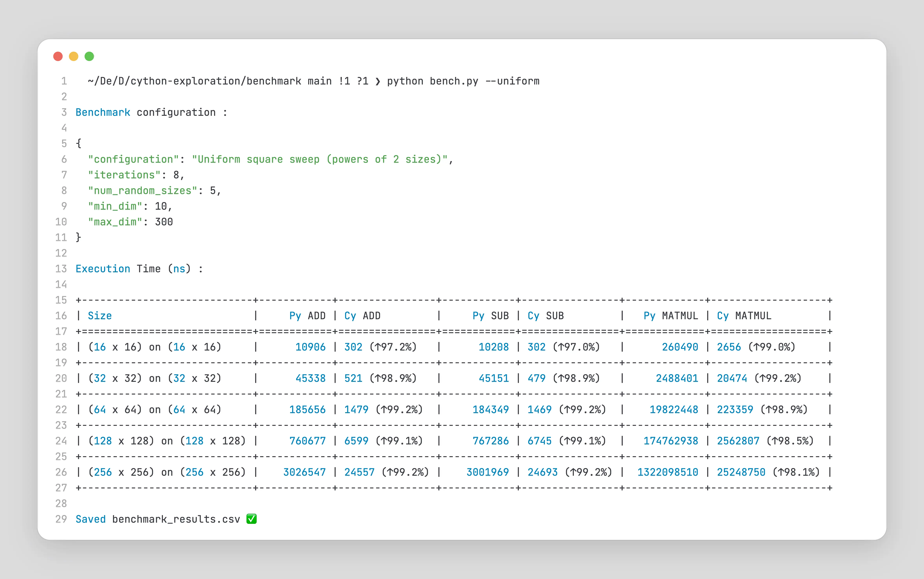Click the 'Benchmark' word on line 3
This screenshot has width=924, height=579.
coord(103,113)
